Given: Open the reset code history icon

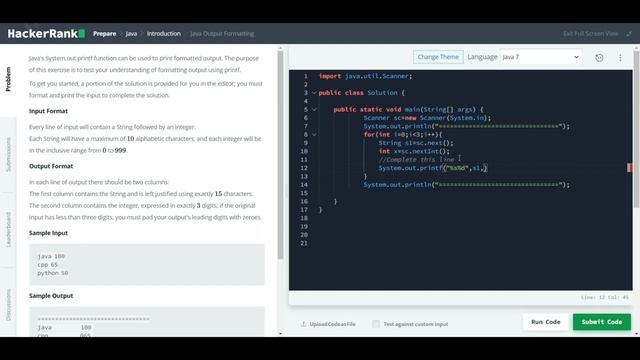Looking at the screenshot, I should pos(599,58).
